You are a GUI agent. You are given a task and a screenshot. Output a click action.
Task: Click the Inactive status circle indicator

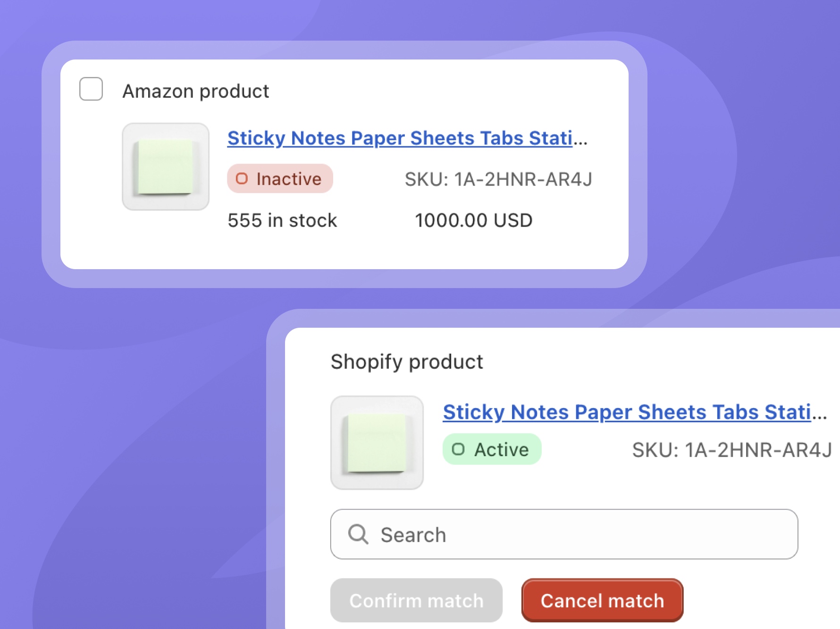[242, 178]
